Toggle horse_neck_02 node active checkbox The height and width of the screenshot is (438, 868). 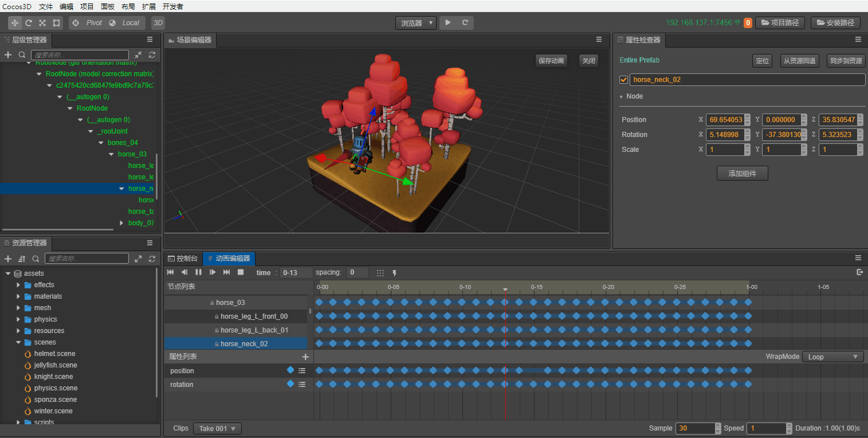(624, 80)
